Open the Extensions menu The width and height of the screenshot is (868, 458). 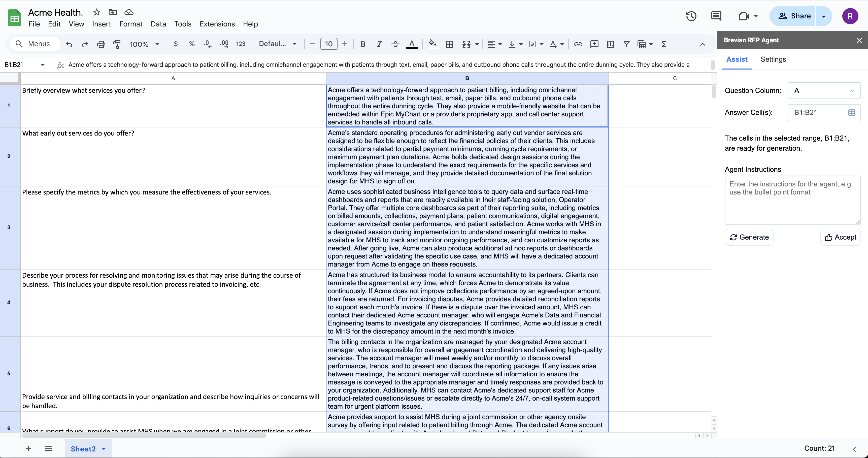tap(217, 24)
